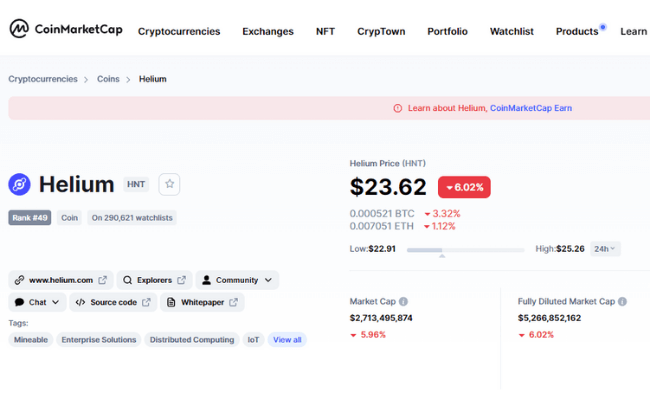This screenshot has width=650, height=400.
Task: Click the blue notification dot on Products
Action: coord(603,27)
